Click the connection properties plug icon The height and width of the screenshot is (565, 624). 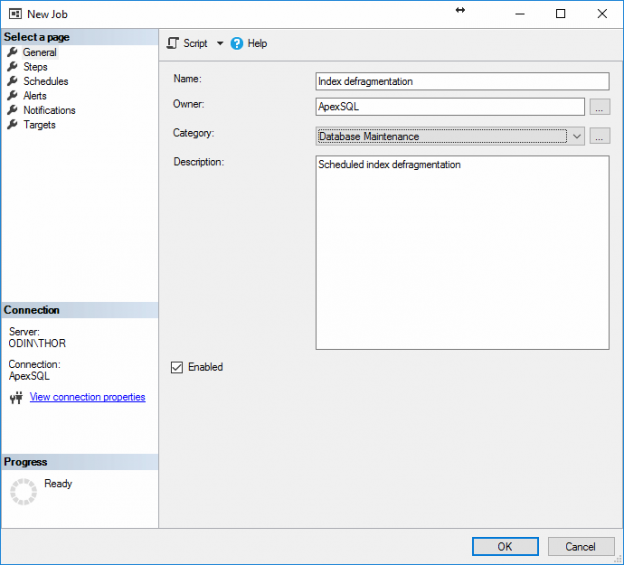click(16, 397)
